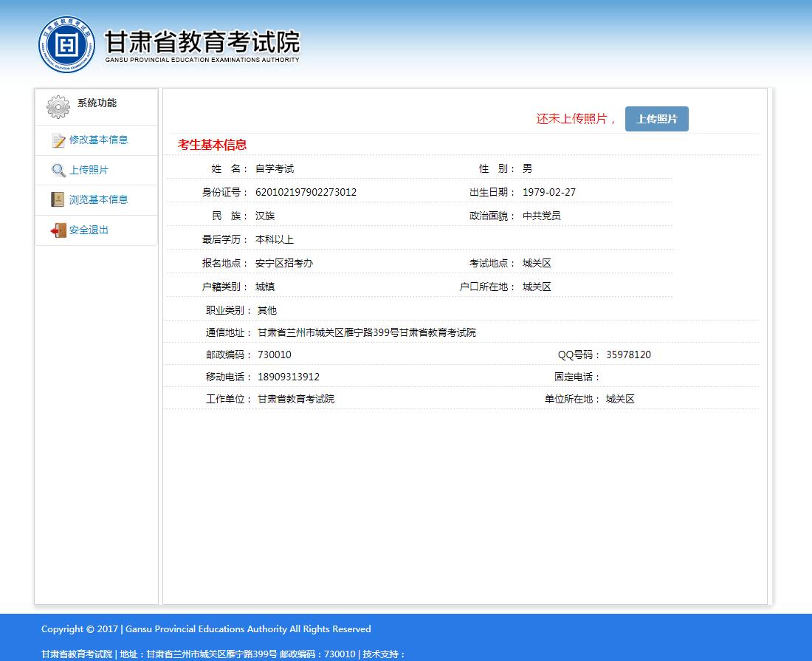Click the ethnicity value 汉族
812x661 pixels.
[264, 216]
